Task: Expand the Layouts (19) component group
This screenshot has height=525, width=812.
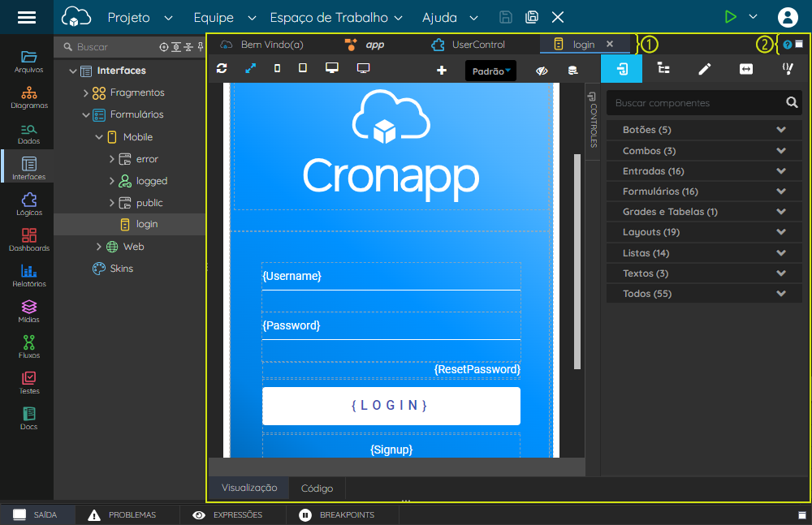Action: click(704, 232)
